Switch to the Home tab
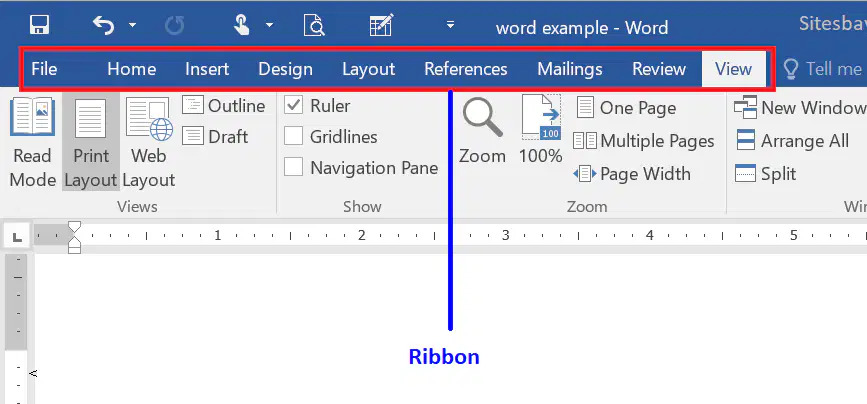Image resolution: width=867 pixels, height=404 pixels. 132,69
